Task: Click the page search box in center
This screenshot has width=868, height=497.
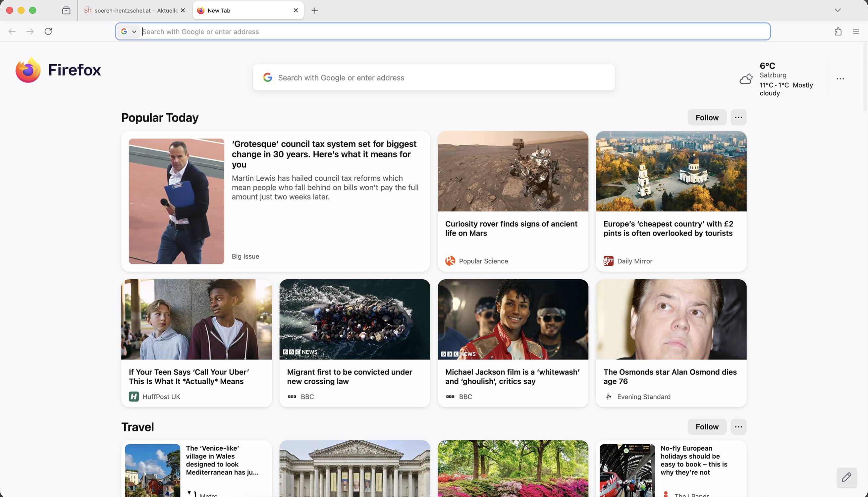Action: 433,78
